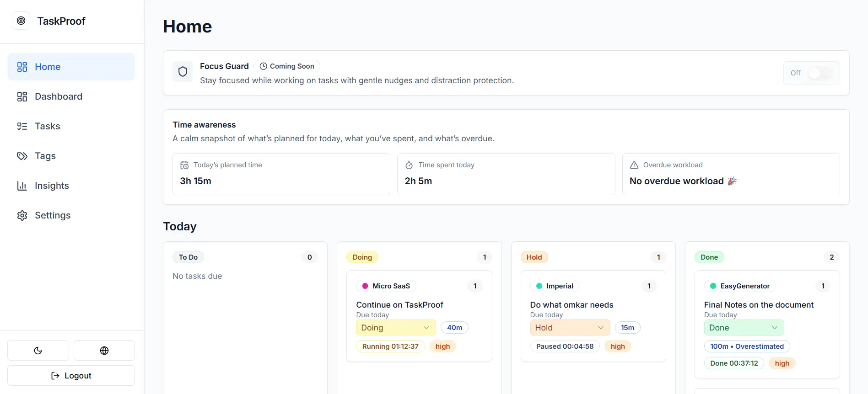The height and width of the screenshot is (394, 868).
Task: Open Settings from the sidebar
Action: [x=71, y=215]
